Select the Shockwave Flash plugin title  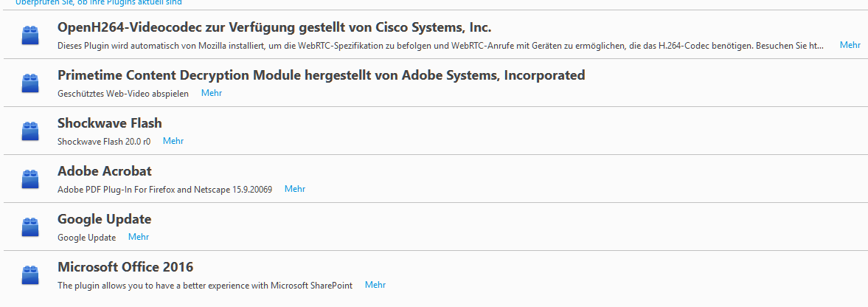point(109,123)
